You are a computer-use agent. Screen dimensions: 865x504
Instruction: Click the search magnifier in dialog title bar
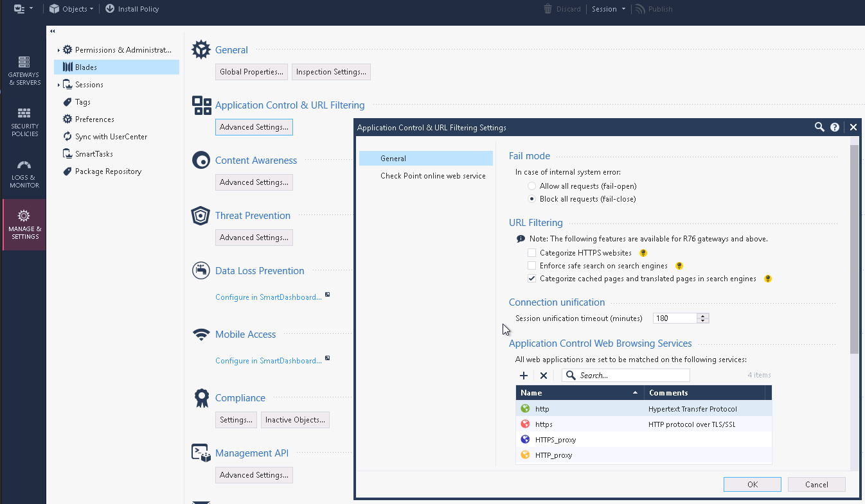point(819,127)
